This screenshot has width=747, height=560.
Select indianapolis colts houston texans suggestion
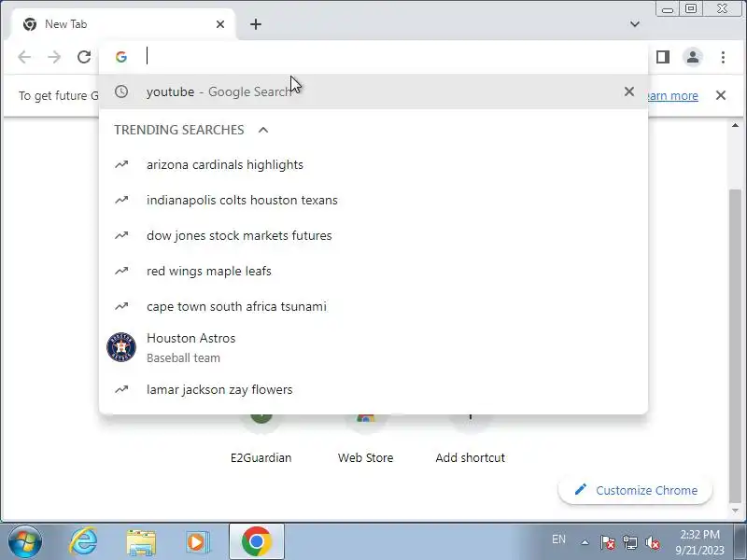373,200
